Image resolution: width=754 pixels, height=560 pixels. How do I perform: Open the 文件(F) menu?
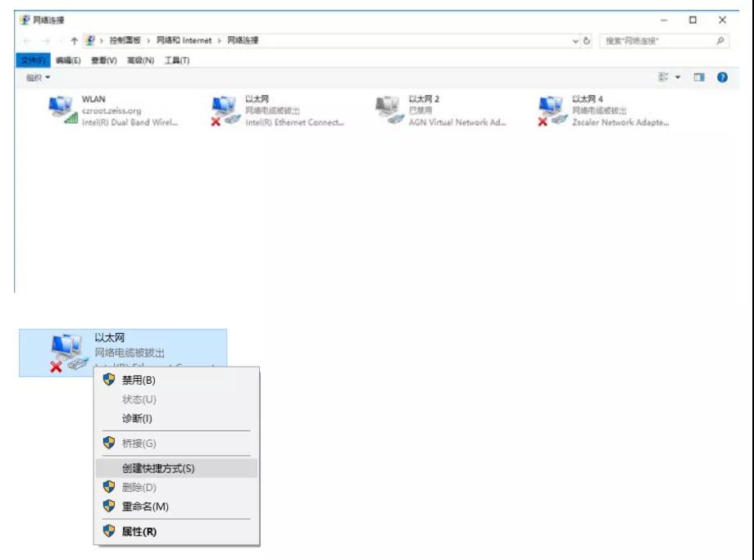point(34,60)
